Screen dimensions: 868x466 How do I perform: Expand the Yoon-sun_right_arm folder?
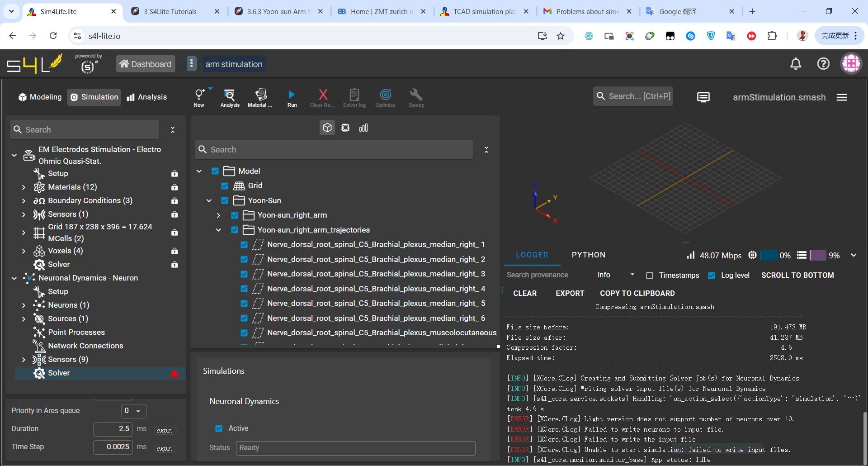[x=218, y=215]
